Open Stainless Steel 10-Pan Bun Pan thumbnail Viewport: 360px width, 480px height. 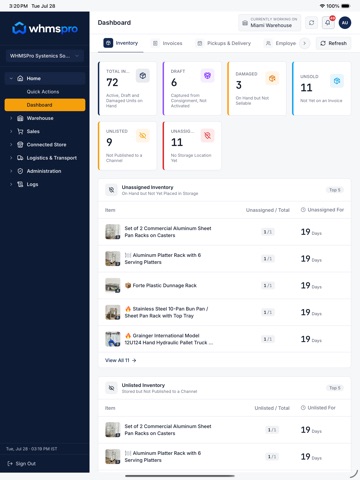(113, 312)
